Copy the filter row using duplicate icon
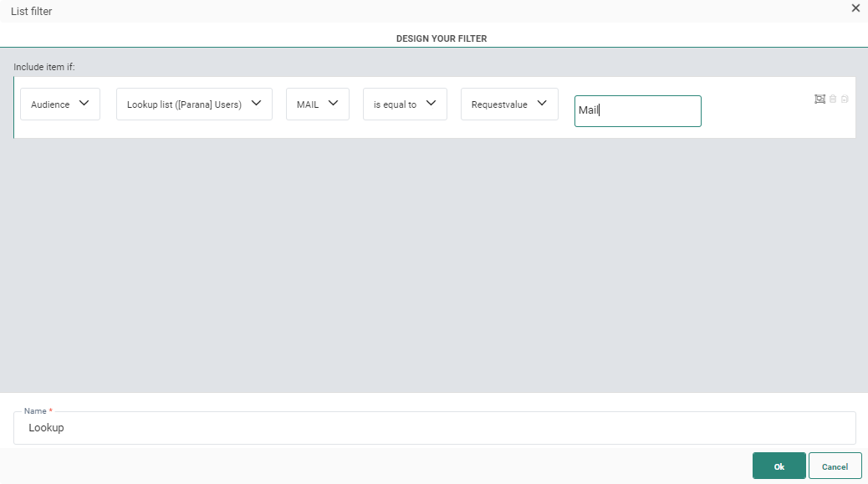This screenshot has width=868, height=484. coord(845,99)
